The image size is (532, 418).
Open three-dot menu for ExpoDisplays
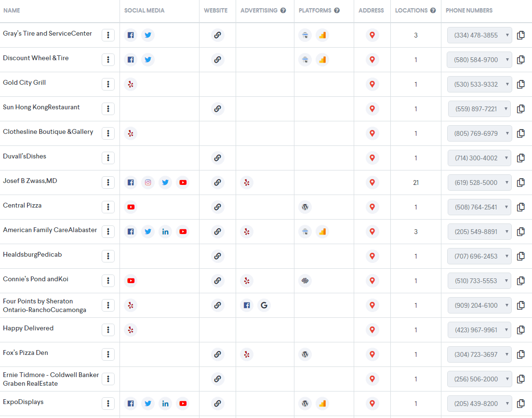pyautogui.click(x=108, y=404)
